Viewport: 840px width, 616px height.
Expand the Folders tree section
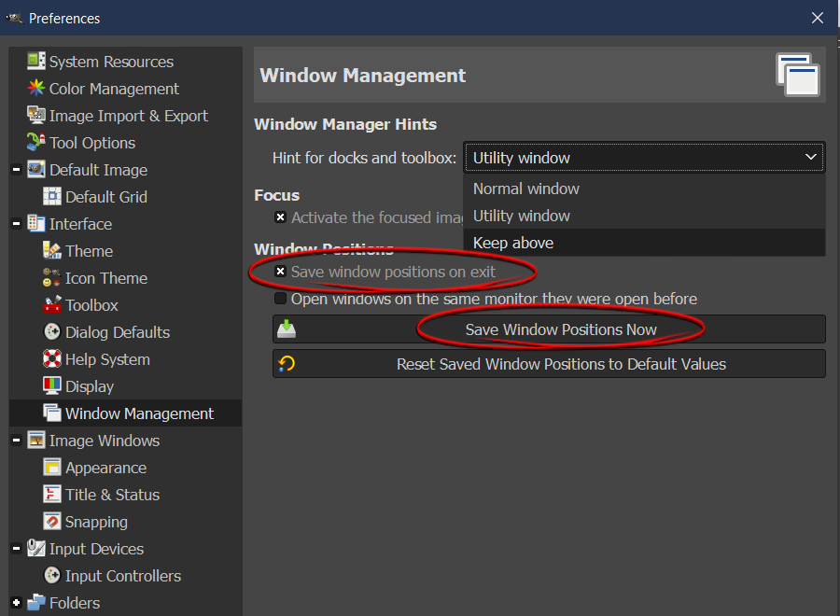(x=17, y=603)
